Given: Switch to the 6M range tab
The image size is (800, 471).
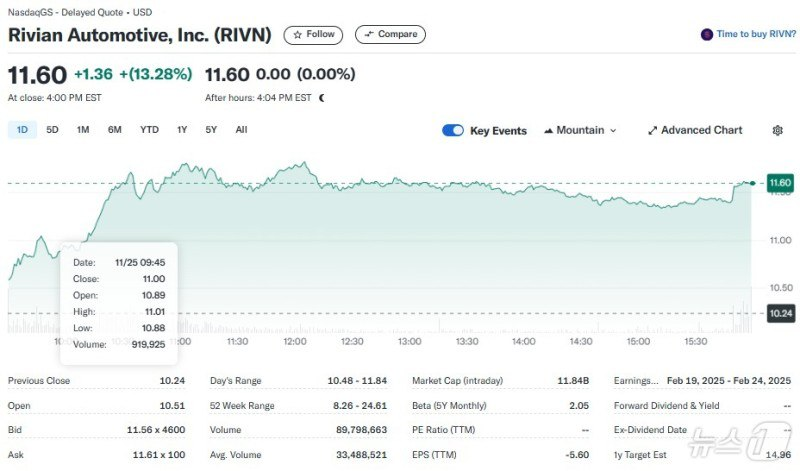Looking at the screenshot, I should [115, 130].
